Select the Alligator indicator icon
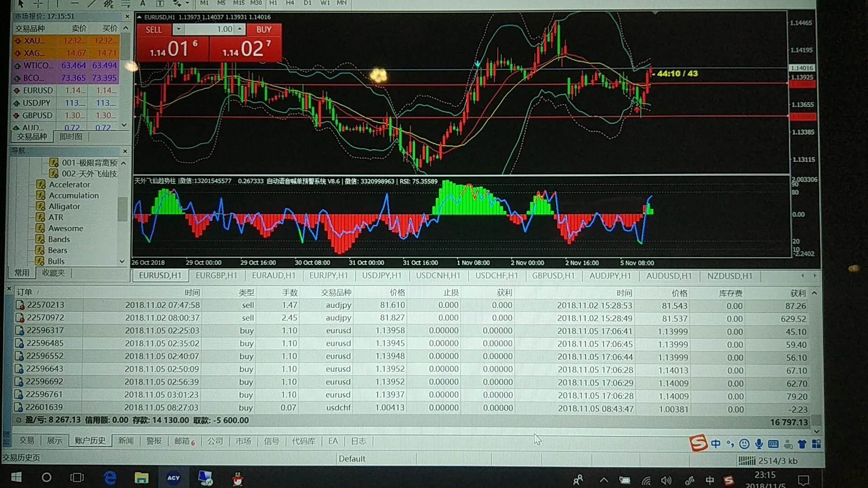 41,206
